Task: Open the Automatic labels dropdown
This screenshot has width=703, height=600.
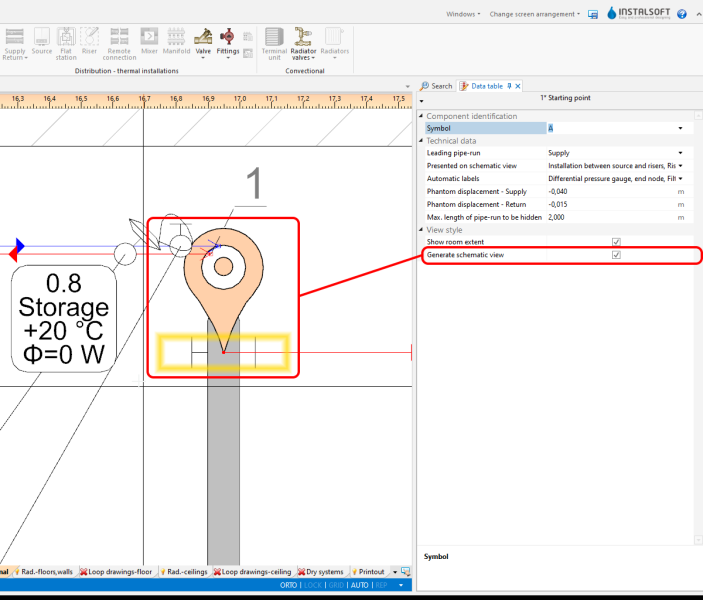Action: coord(680,178)
